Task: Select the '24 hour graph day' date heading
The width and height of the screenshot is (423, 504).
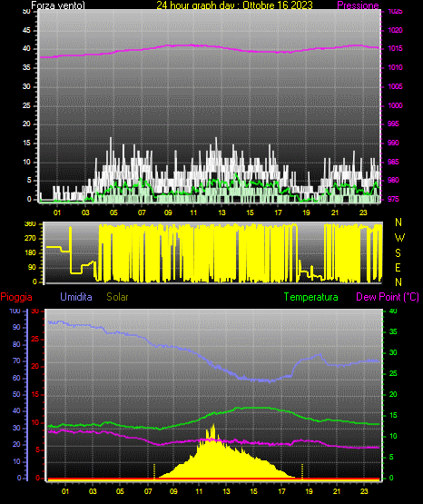Action: pos(234,5)
